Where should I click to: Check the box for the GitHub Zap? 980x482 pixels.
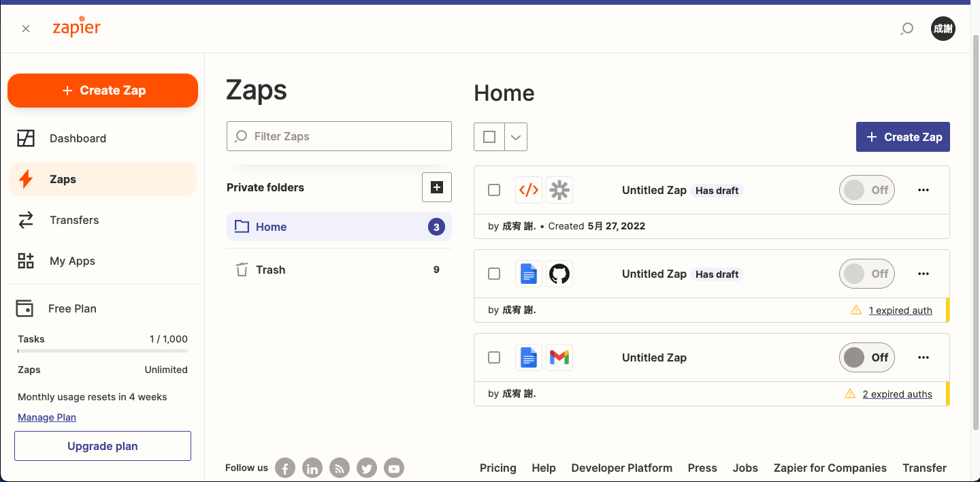pyautogui.click(x=494, y=274)
